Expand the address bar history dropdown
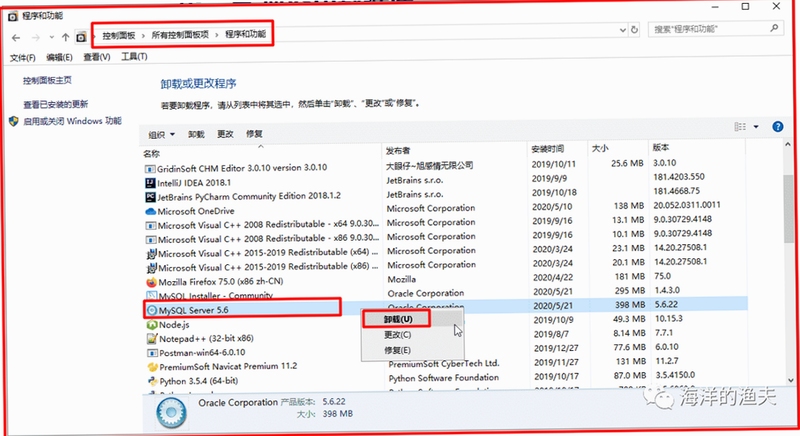The image size is (800, 436). point(622,30)
